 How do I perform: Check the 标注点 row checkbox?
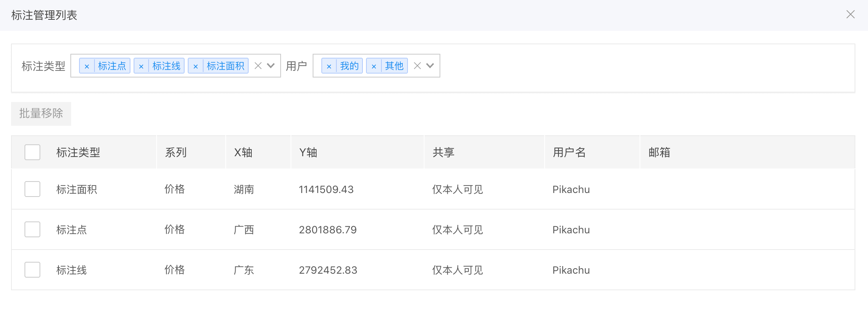(x=32, y=229)
